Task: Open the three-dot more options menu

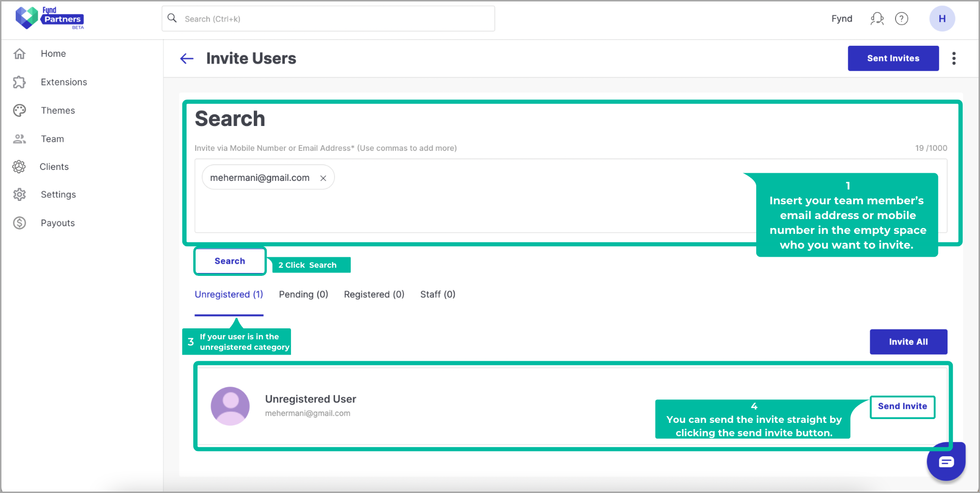Action: click(x=954, y=58)
